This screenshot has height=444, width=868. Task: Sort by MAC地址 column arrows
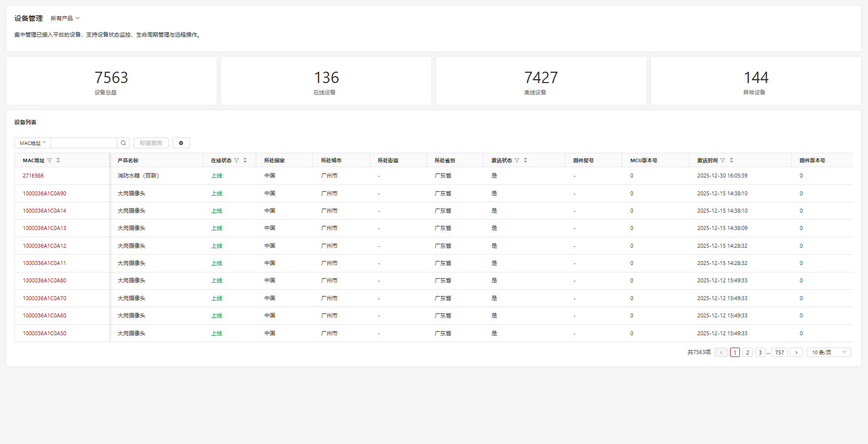pyautogui.click(x=58, y=160)
